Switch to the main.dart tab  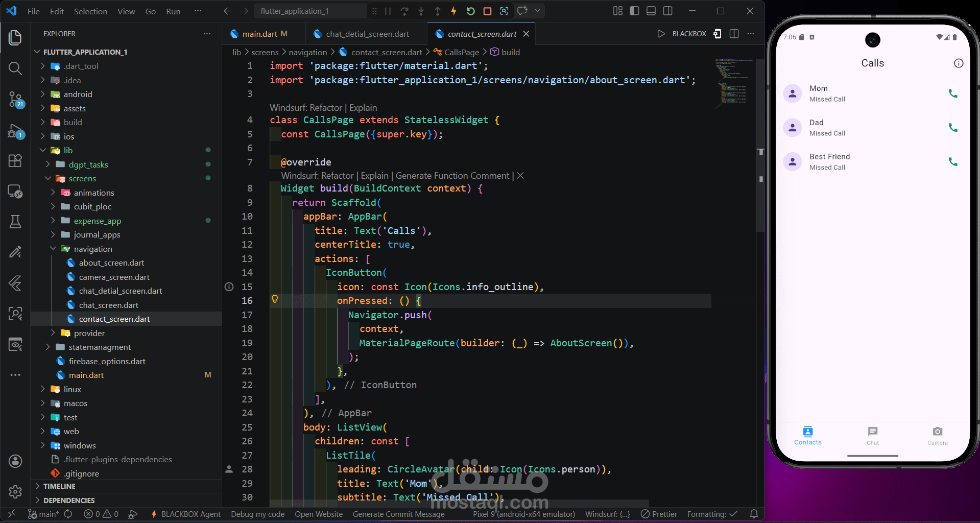point(259,34)
